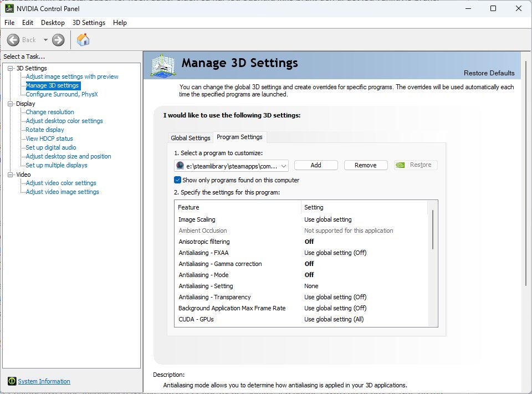This screenshot has height=394, width=532.
Task: Open Change resolution task
Action: tap(50, 112)
